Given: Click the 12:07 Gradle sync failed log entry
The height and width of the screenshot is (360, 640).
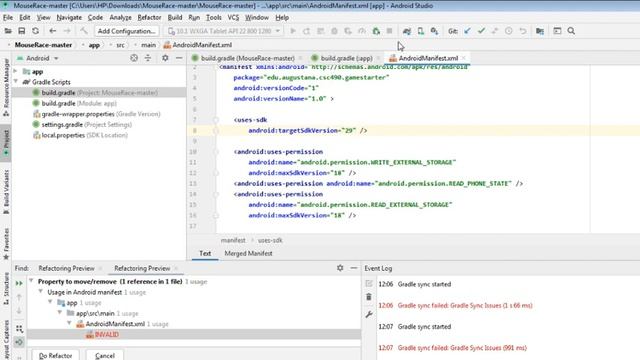Looking at the screenshot, I should pyautogui.click(x=462, y=348).
